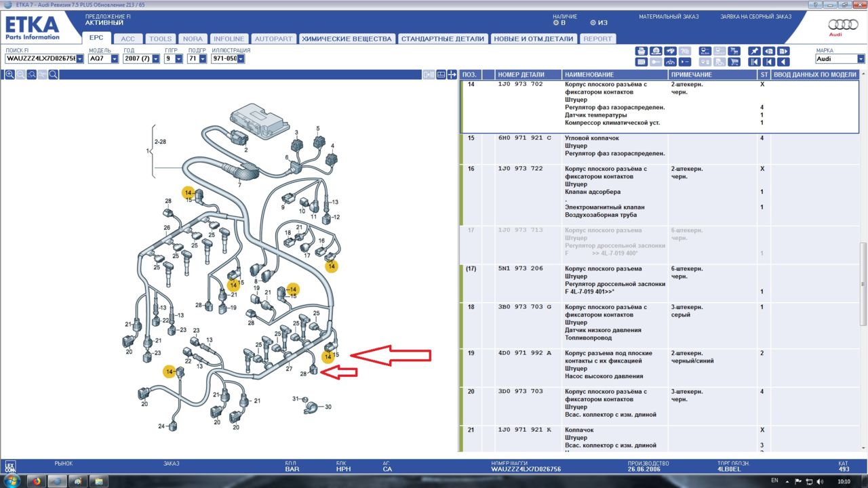Switch to the INFOLINE tab

[229, 39]
